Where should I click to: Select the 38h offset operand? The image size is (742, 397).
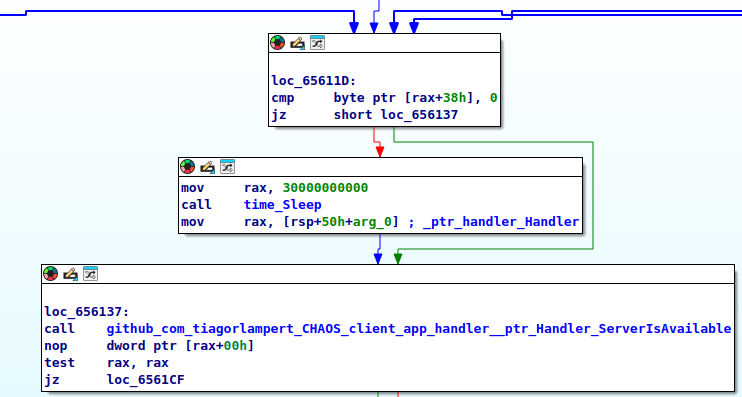tap(454, 98)
